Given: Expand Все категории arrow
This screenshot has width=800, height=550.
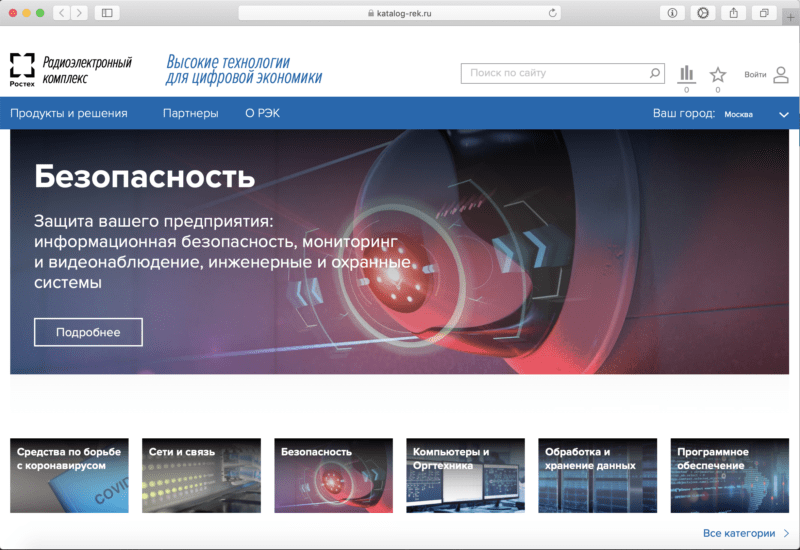Looking at the screenshot, I should coord(786,533).
